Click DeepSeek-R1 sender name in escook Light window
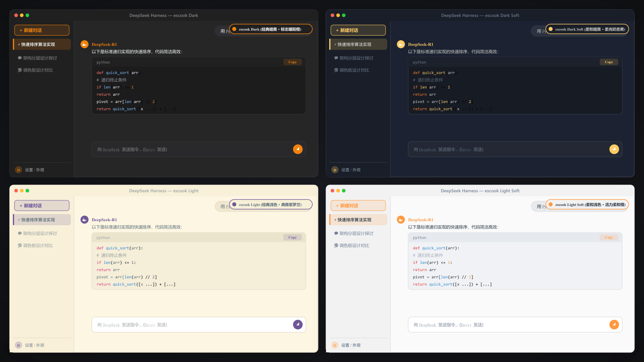 pyautogui.click(x=104, y=220)
